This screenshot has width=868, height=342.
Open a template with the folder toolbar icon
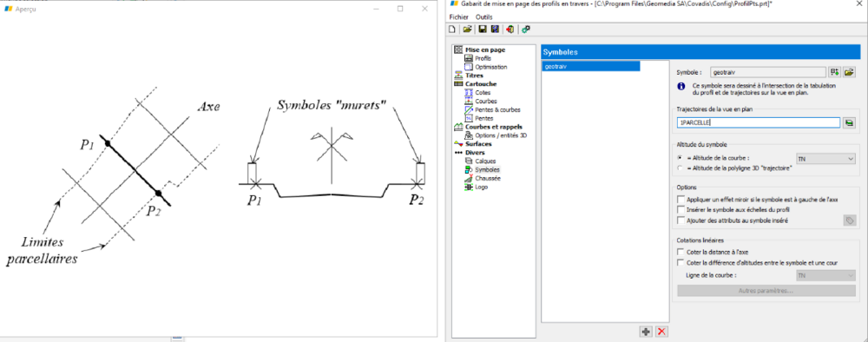coord(467,29)
